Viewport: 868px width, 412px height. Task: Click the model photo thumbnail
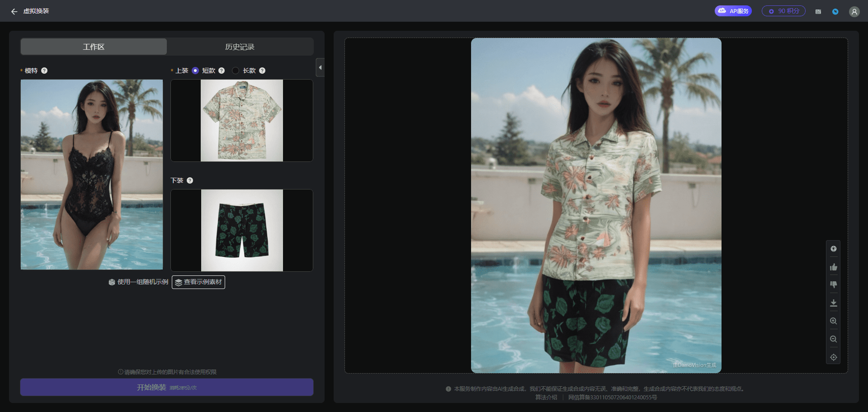[x=92, y=175]
